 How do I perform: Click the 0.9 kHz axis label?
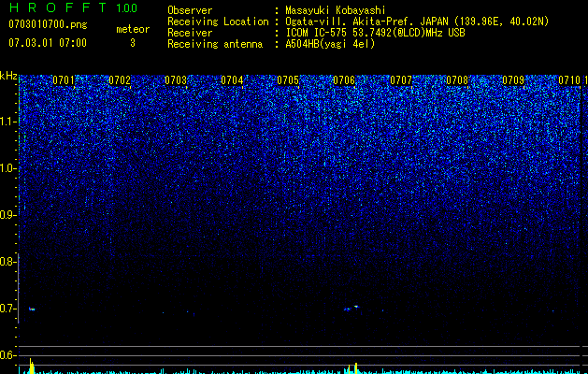(7, 215)
